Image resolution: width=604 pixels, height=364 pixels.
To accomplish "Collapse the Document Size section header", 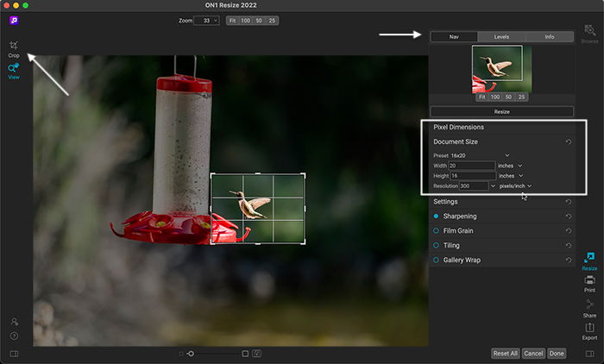I will click(x=456, y=141).
